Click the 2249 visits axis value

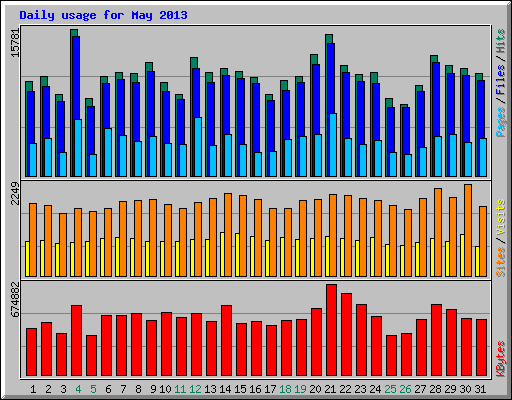point(16,193)
